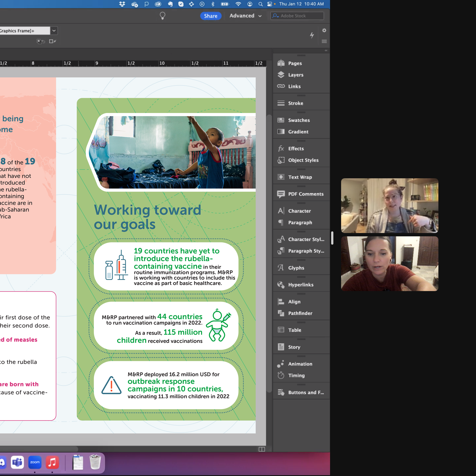
Task: Click the date and time in menu bar
Action: click(301, 4)
